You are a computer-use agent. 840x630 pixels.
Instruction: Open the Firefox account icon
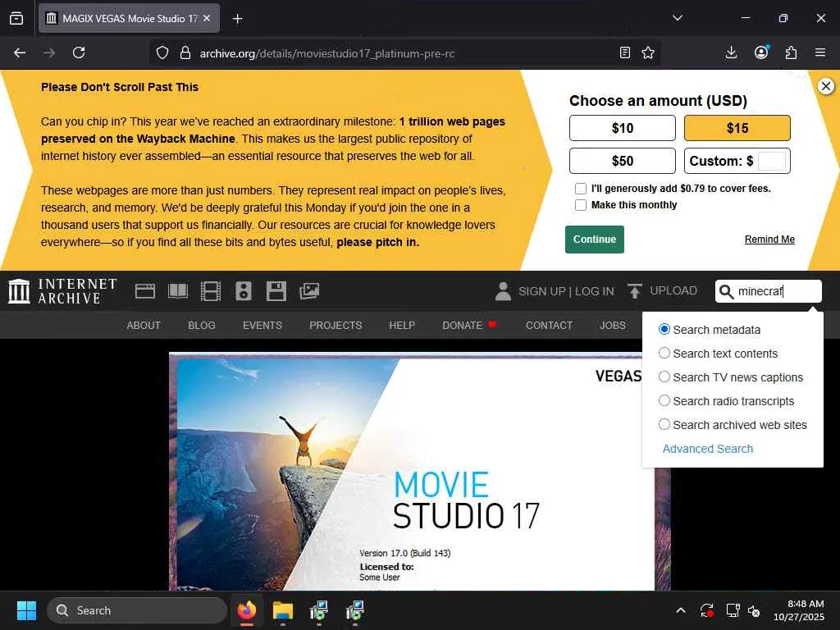coord(761,52)
